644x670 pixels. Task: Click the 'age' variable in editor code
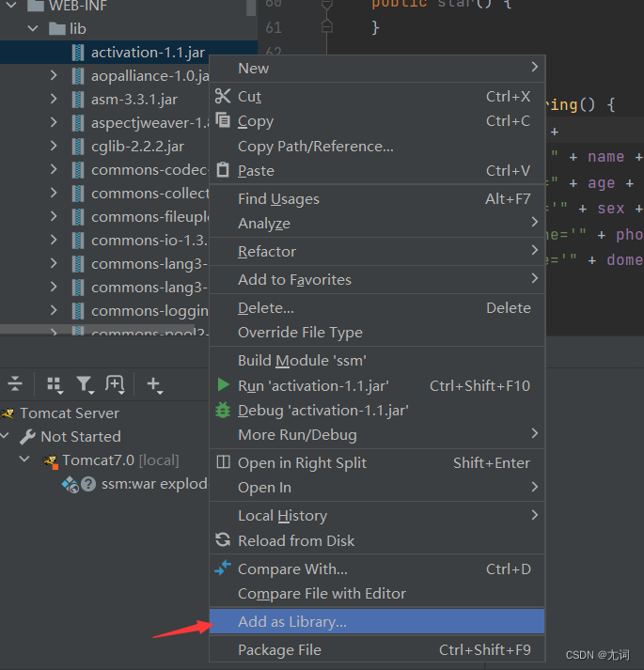tap(602, 183)
